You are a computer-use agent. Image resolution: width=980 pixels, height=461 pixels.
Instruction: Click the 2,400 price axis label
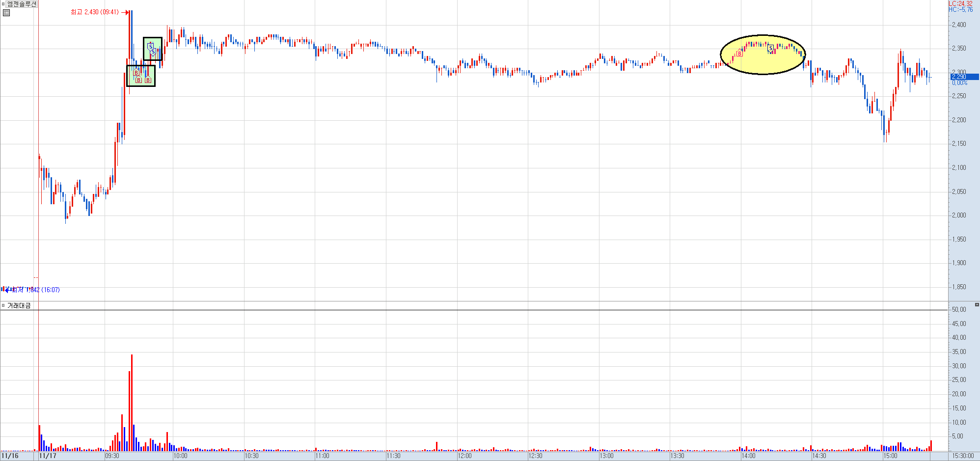(x=959, y=25)
